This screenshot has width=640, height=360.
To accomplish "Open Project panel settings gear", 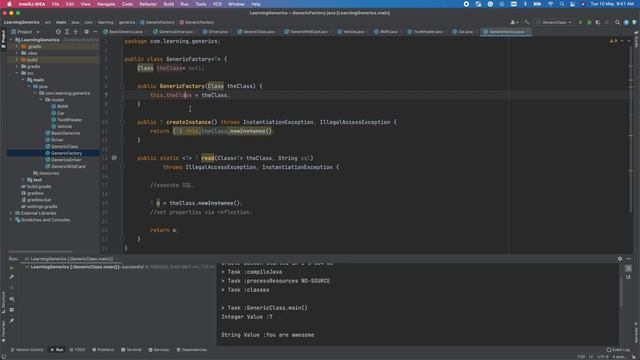I will pyautogui.click(x=87, y=31).
